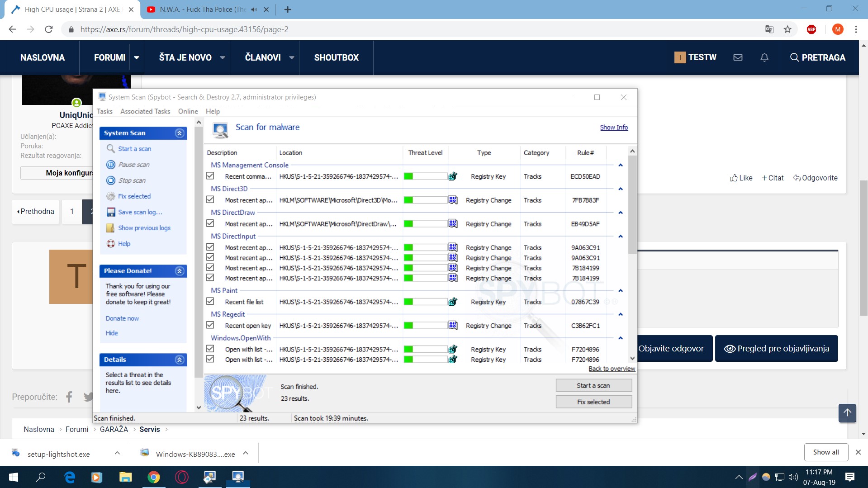Collapse the MS DirectInput group
Viewport: 868px width, 488px height.
pos(621,237)
